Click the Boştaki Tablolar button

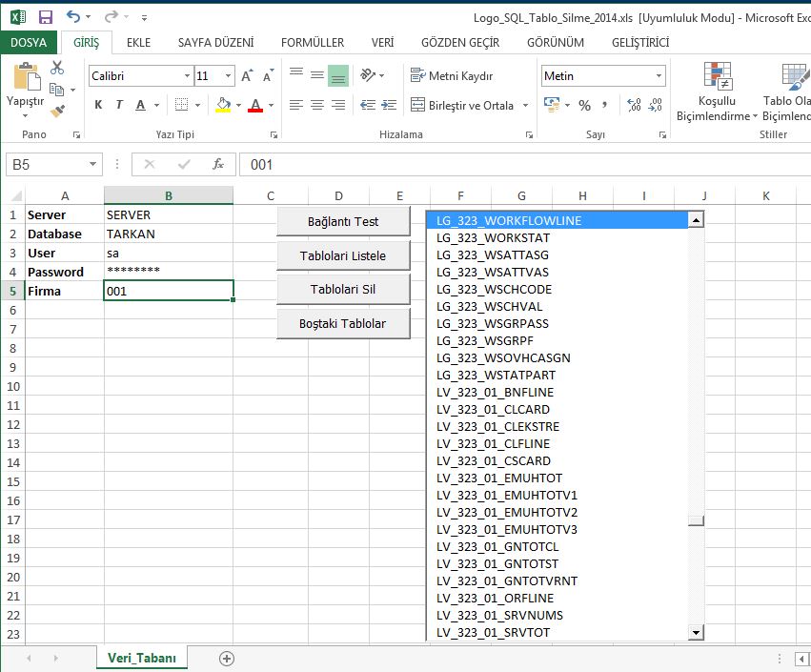pyautogui.click(x=343, y=323)
